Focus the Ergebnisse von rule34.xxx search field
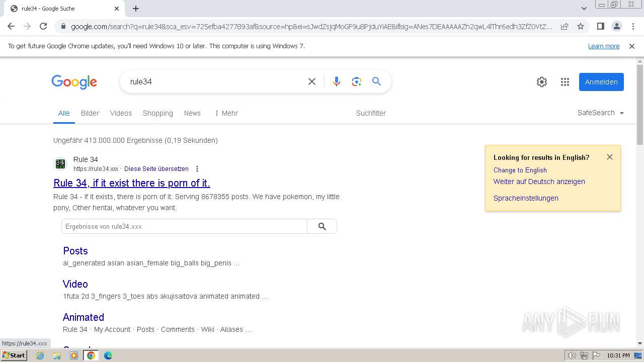Viewport: 644px width, 362px height. (x=184, y=226)
